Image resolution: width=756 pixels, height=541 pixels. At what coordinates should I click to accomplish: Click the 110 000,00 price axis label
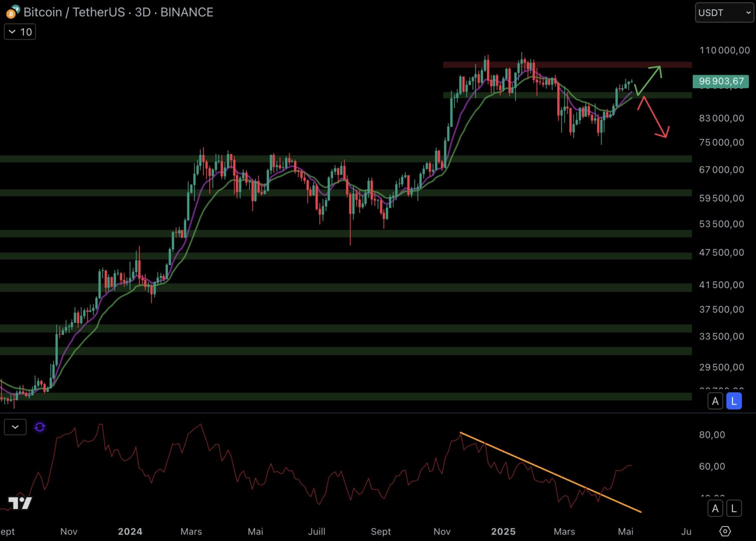724,50
